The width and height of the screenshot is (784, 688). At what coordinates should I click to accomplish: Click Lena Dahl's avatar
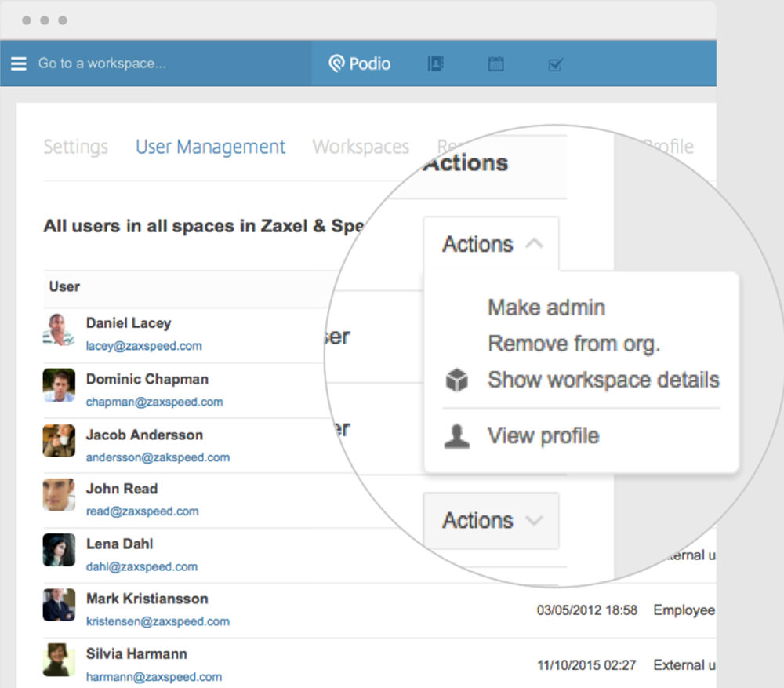point(59,550)
